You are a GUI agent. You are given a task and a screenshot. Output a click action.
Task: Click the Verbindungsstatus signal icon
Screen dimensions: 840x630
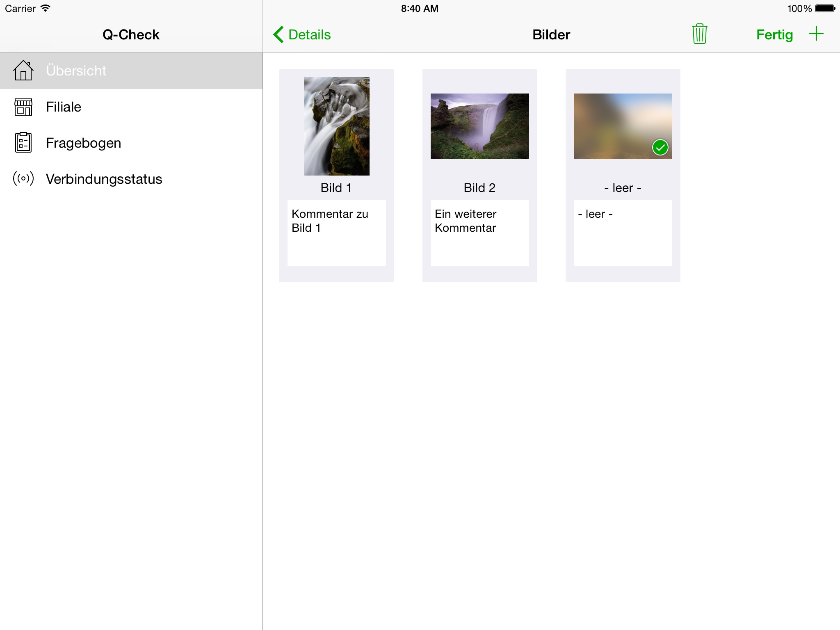(x=23, y=178)
